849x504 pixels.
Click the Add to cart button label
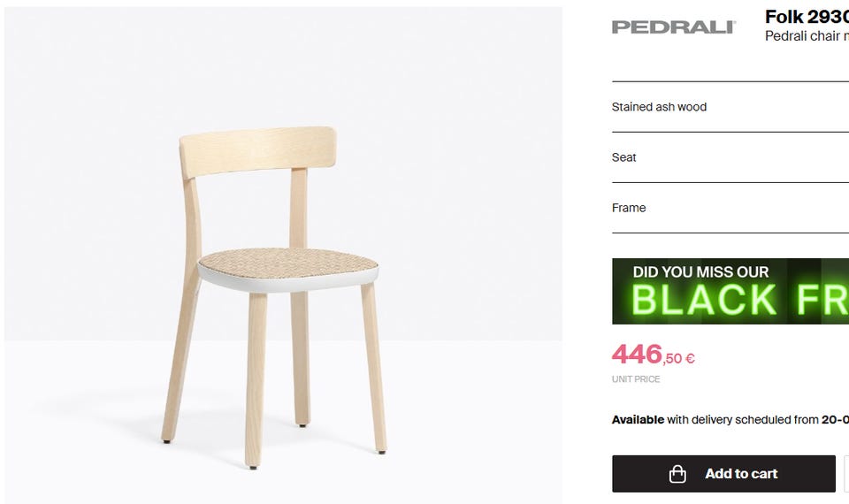pyautogui.click(x=741, y=474)
